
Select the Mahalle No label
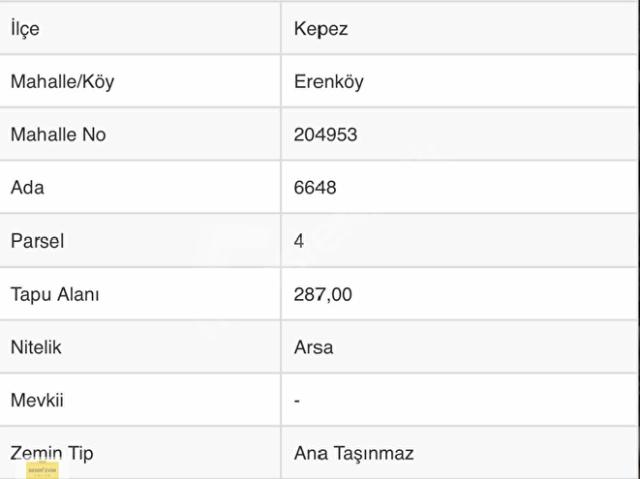click(x=57, y=135)
